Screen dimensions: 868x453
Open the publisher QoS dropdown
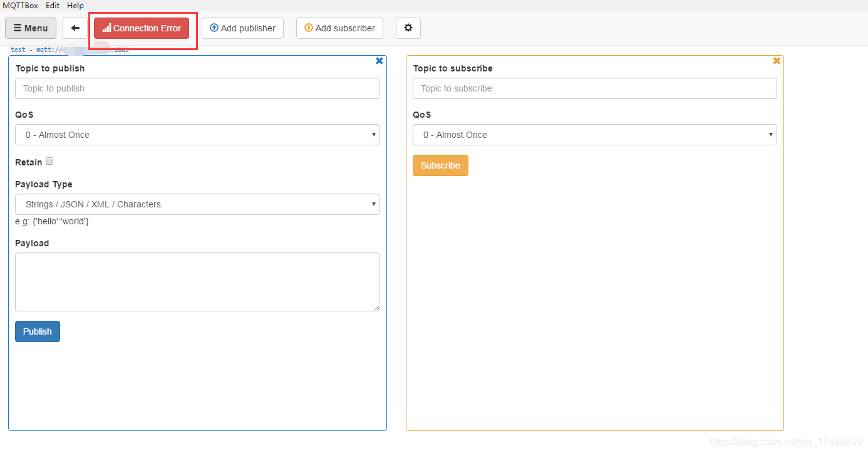tap(197, 135)
